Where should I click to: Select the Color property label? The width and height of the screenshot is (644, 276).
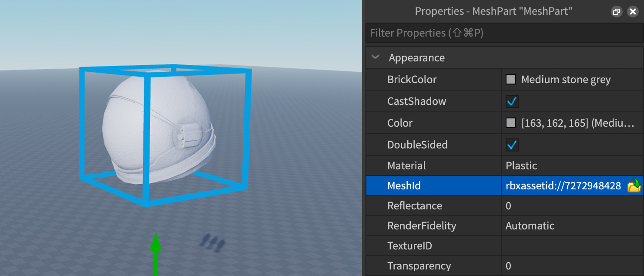(400, 123)
